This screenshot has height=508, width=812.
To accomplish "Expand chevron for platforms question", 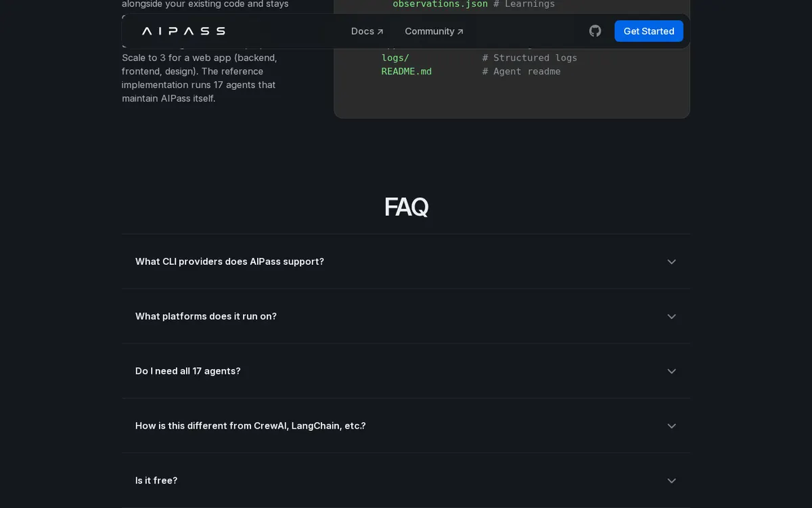I will (671, 316).
